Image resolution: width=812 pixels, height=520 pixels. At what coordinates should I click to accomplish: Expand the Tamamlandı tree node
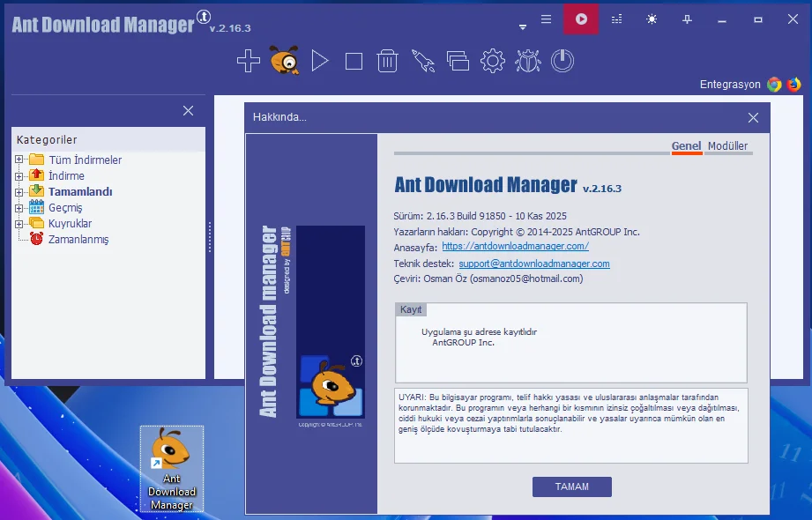[19, 191]
